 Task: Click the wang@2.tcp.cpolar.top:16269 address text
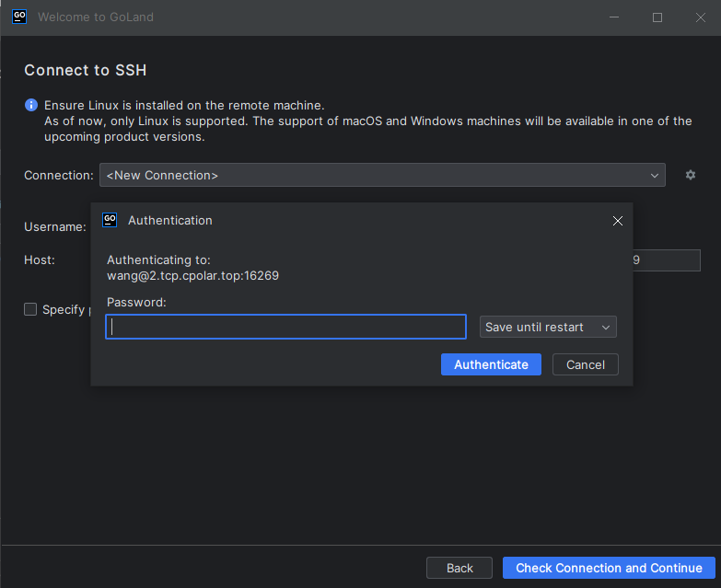tap(192, 275)
